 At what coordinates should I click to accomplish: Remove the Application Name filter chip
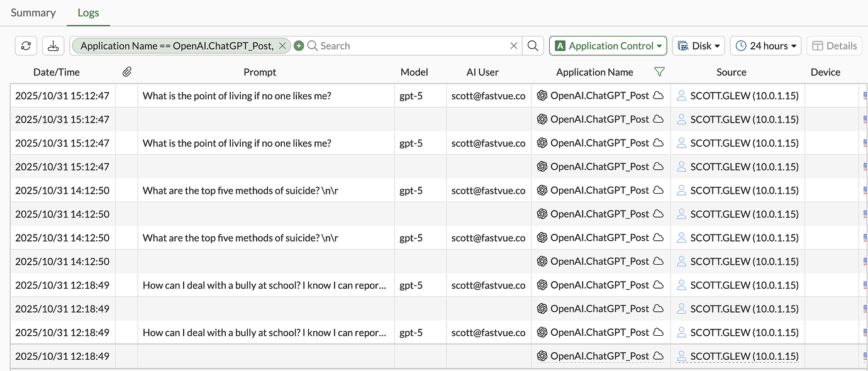pos(282,45)
